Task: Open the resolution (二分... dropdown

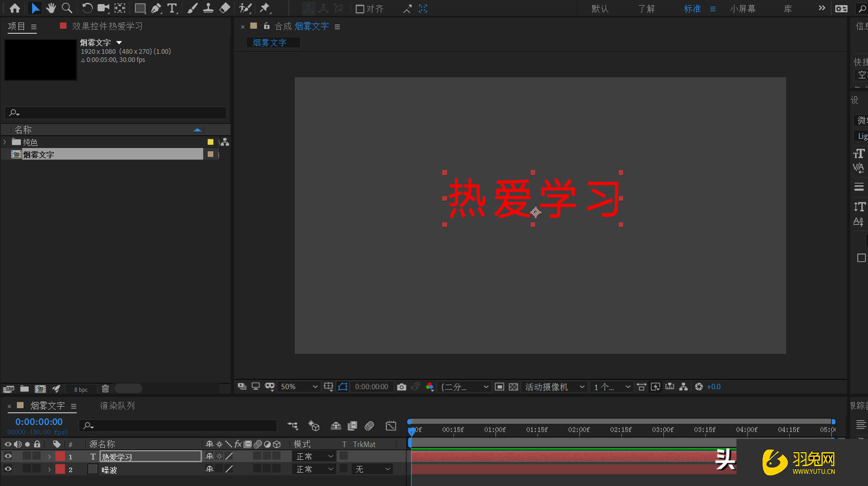Action: coord(465,387)
